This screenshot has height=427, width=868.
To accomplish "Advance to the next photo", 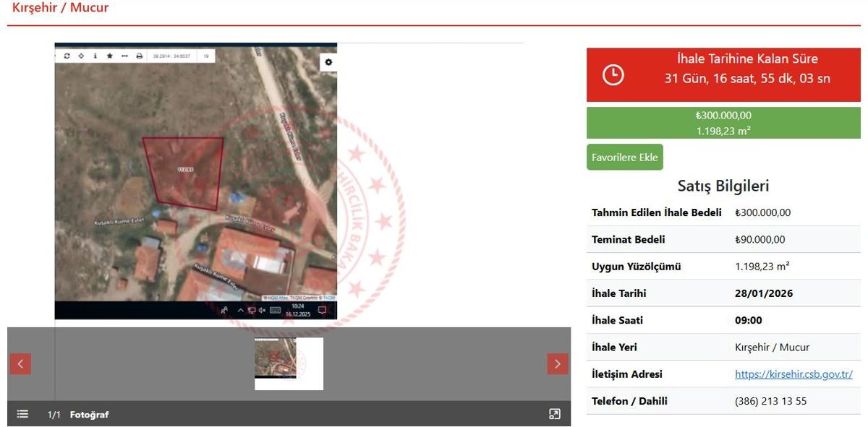I will (x=557, y=364).
